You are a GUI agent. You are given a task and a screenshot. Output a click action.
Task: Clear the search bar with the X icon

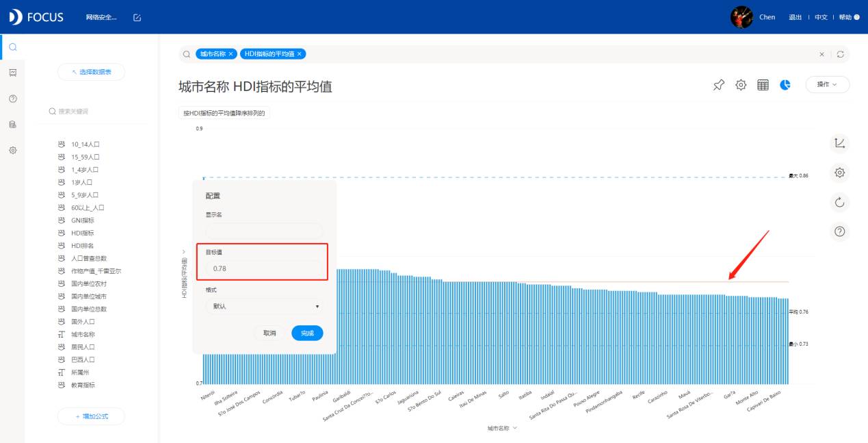[822, 54]
